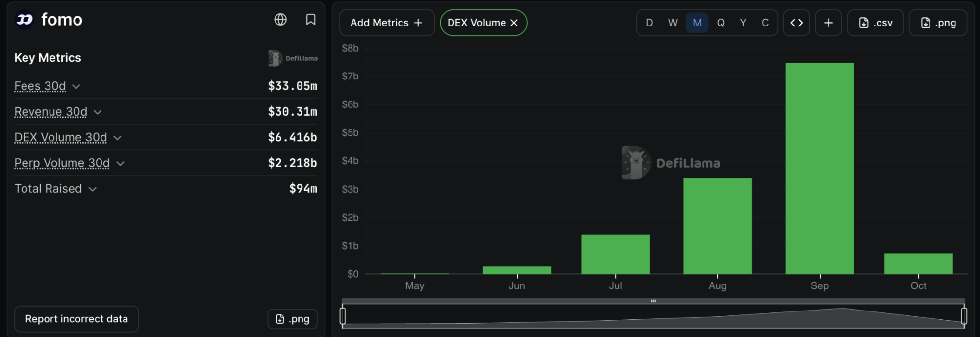Click the plus button beside embed icon
This screenshot has width=980, height=337.
829,23
